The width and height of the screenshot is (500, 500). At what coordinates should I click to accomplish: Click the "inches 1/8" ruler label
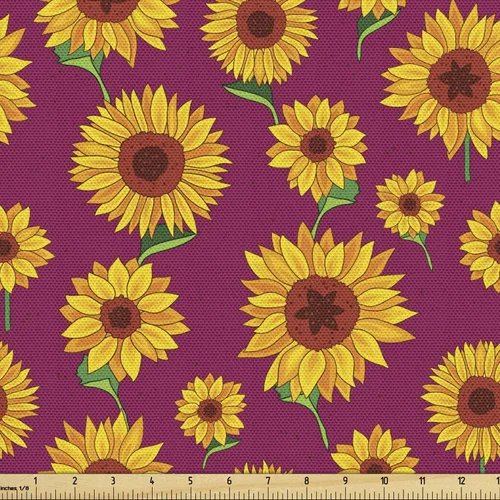[x=14, y=488]
